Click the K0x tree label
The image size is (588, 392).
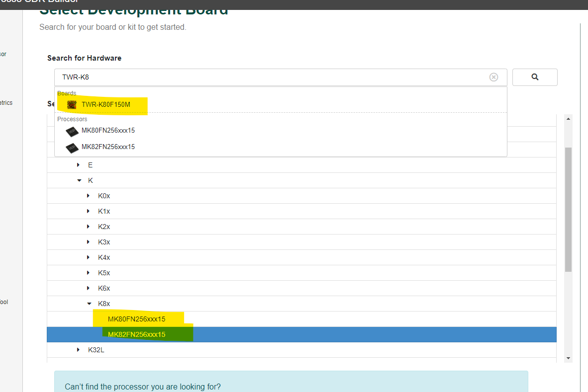104,196
